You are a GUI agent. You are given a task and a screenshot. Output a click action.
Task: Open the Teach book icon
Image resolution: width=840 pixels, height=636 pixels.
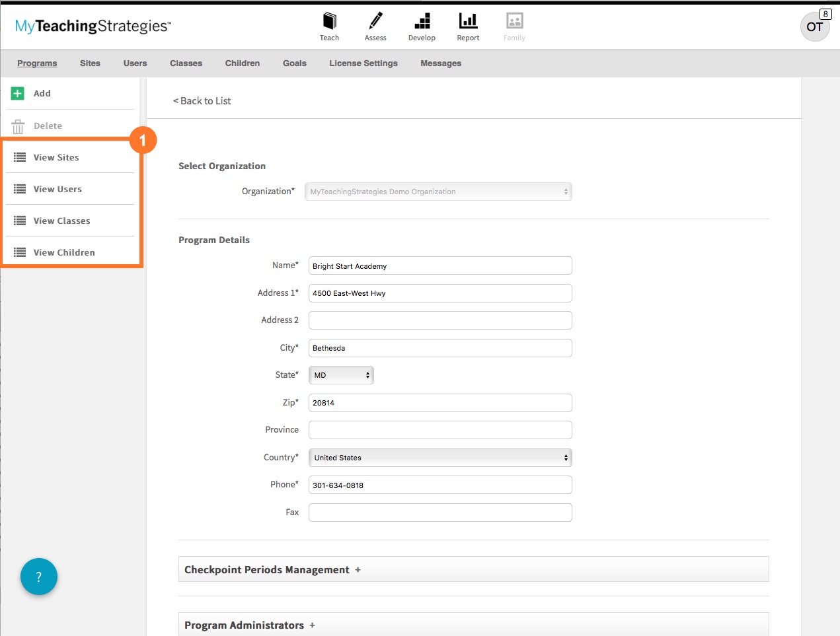(x=329, y=22)
